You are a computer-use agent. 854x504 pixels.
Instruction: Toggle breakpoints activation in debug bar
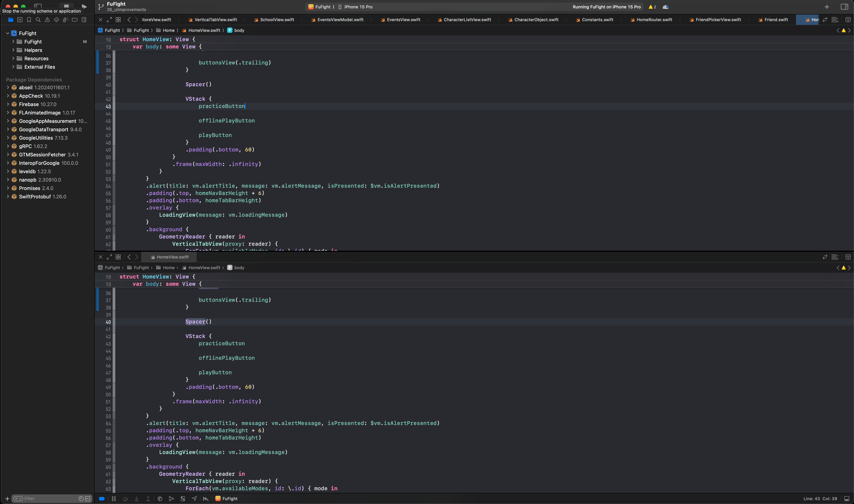[x=102, y=499]
